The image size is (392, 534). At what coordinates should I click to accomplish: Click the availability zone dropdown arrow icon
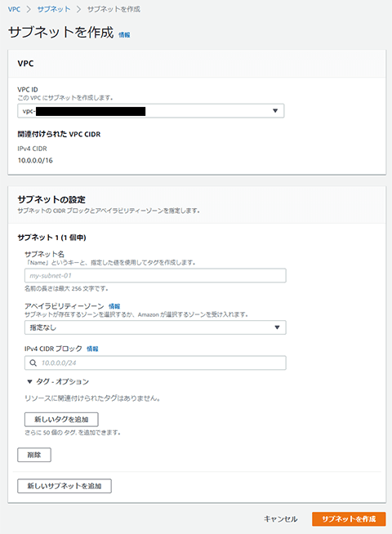277,327
